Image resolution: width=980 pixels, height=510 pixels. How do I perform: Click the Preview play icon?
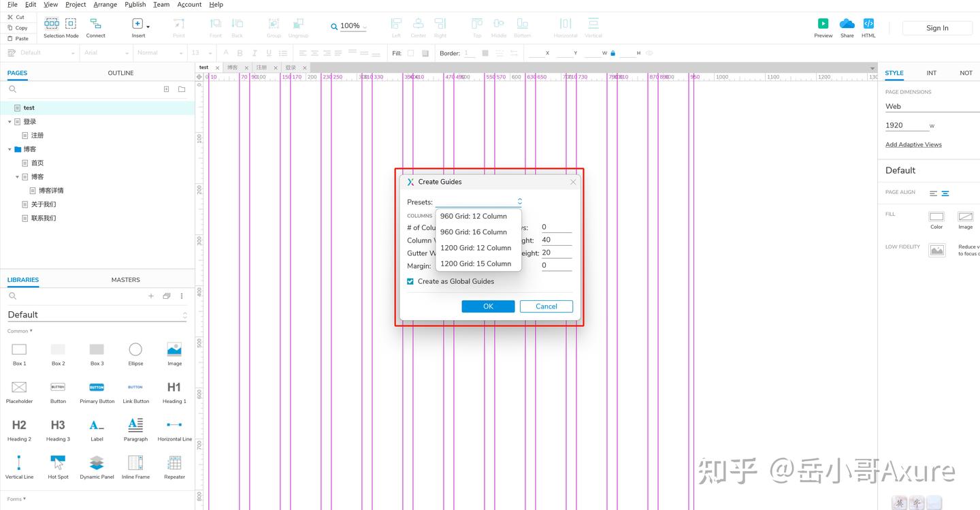[823, 23]
